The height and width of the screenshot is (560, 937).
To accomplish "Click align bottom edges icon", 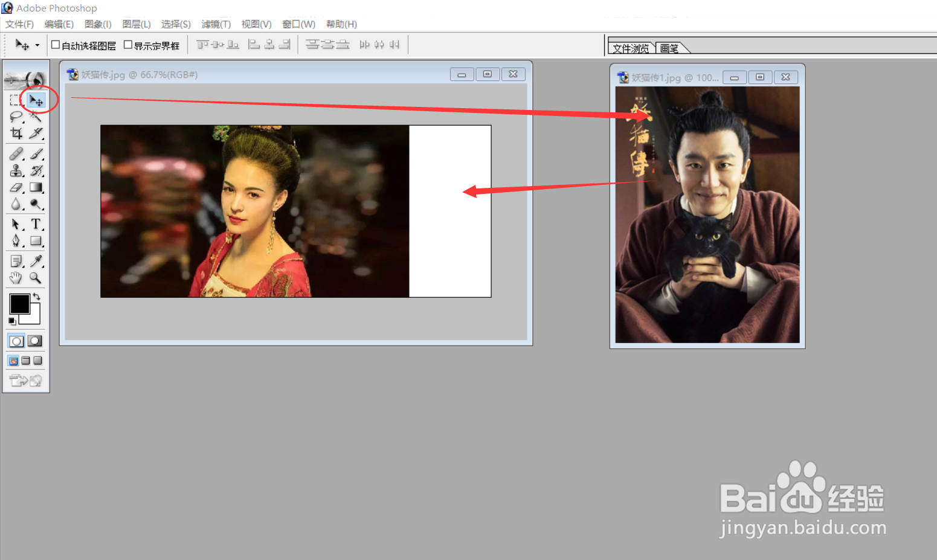I will click(x=233, y=45).
